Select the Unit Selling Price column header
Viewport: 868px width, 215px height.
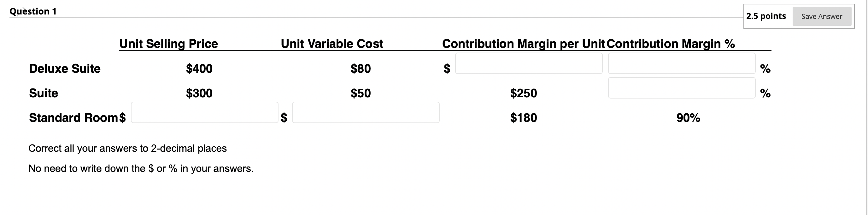(x=169, y=43)
